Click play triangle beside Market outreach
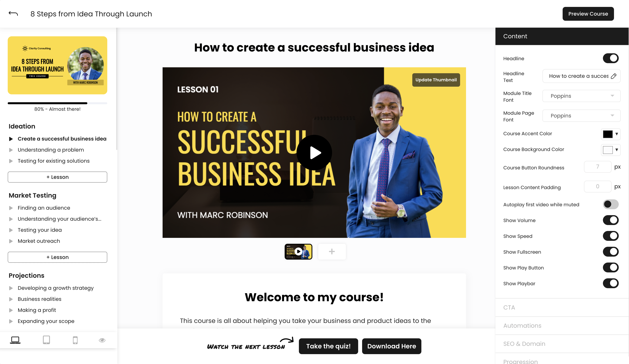This screenshot has width=629, height=364. pyautogui.click(x=11, y=241)
